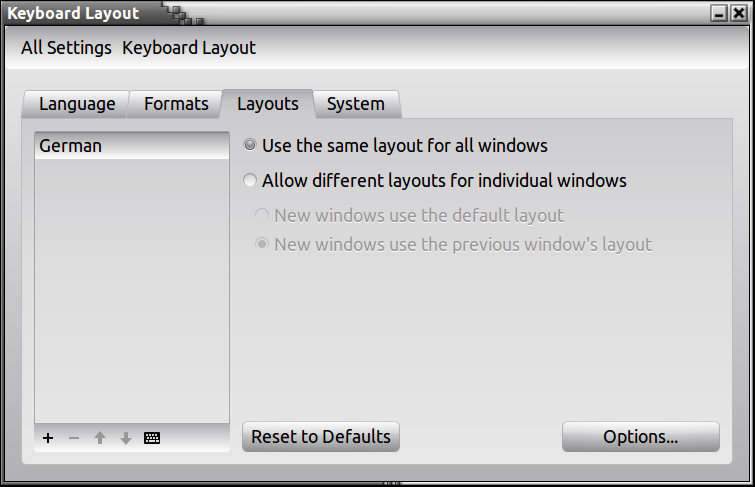Viewport: 755px width, 487px height.
Task: Open the Formats tab
Action: 176,104
